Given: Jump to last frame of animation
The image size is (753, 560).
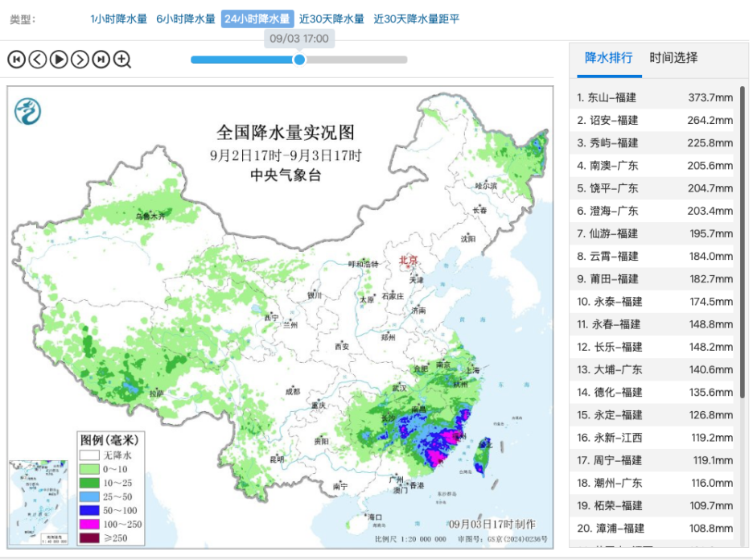Looking at the screenshot, I should [x=101, y=60].
